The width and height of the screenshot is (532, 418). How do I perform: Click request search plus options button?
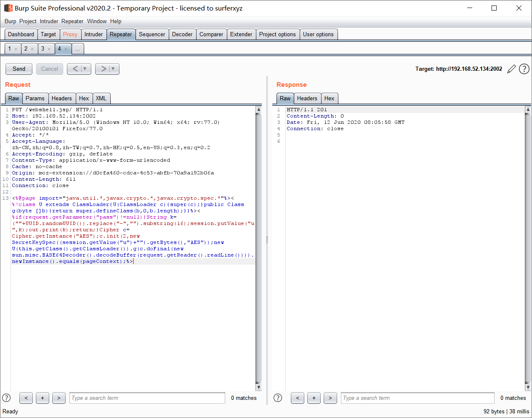[x=43, y=398]
